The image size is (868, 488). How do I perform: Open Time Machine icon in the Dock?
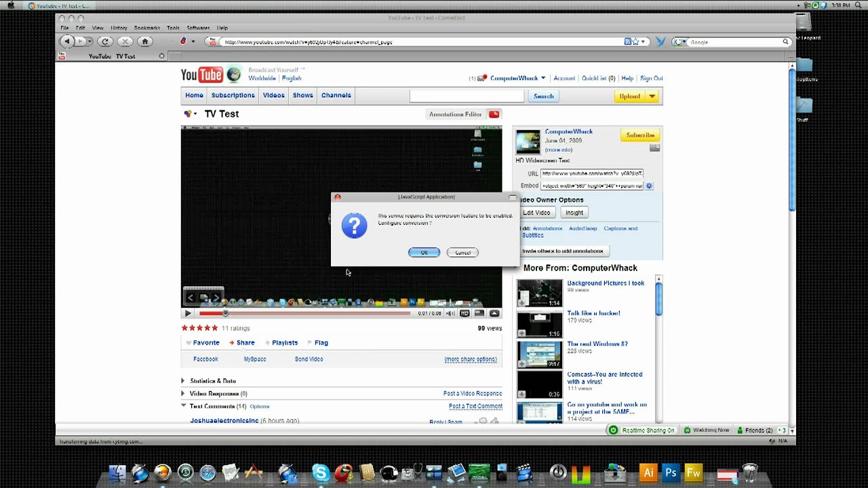[185, 472]
